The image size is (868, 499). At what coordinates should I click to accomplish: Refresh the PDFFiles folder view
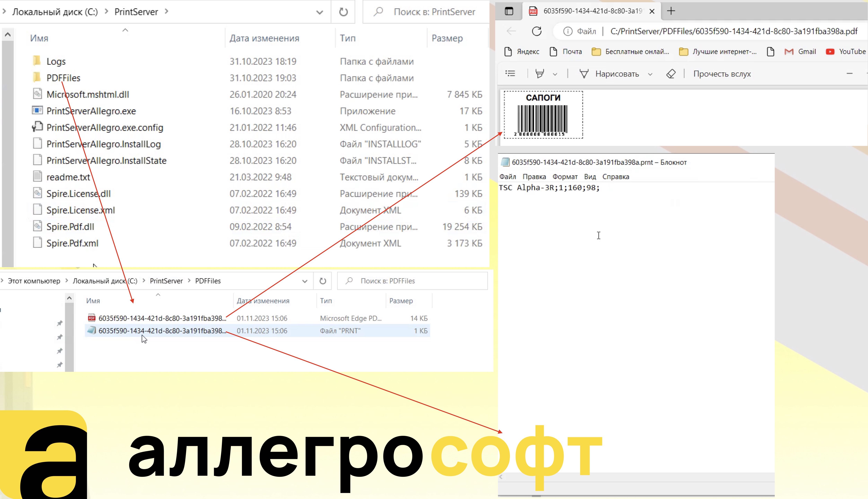(323, 281)
